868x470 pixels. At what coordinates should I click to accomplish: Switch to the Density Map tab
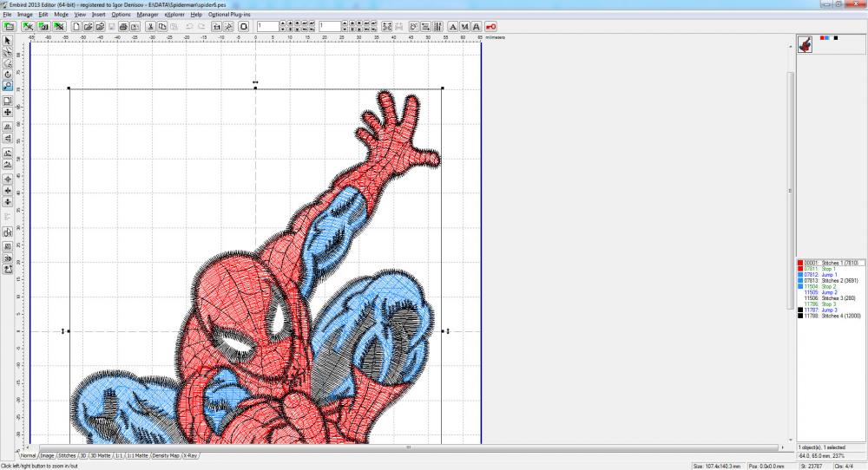click(166, 455)
